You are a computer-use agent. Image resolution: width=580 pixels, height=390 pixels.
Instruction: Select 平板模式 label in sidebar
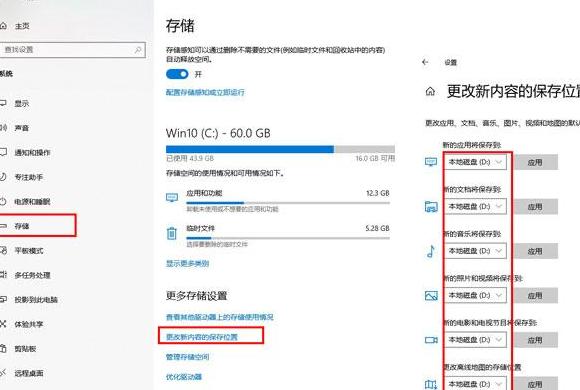click(29, 251)
